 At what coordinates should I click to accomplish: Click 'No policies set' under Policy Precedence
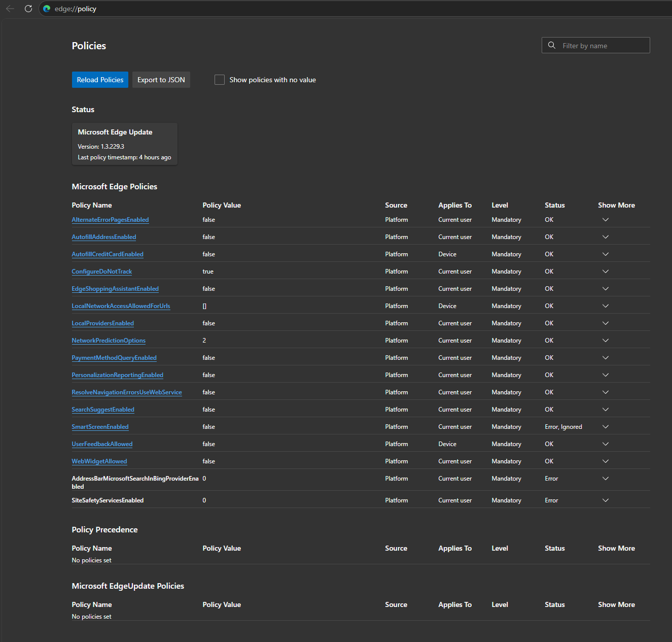(x=92, y=560)
